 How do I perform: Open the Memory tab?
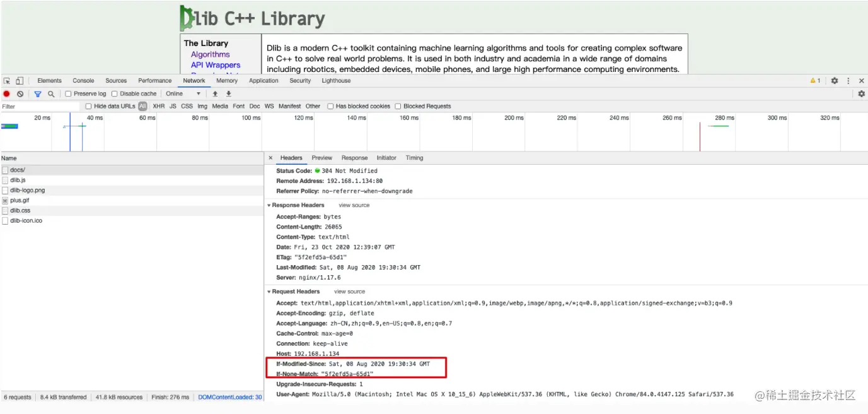[227, 81]
